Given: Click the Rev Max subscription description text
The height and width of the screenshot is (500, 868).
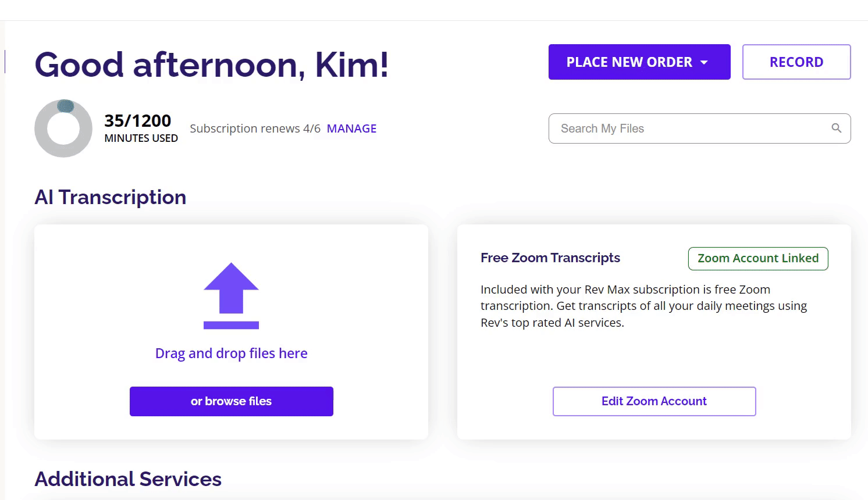Looking at the screenshot, I should pos(643,306).
